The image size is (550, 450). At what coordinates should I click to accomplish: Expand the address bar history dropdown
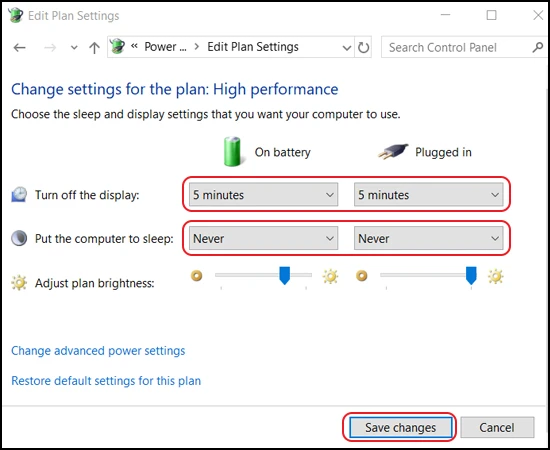coord(347,47)
